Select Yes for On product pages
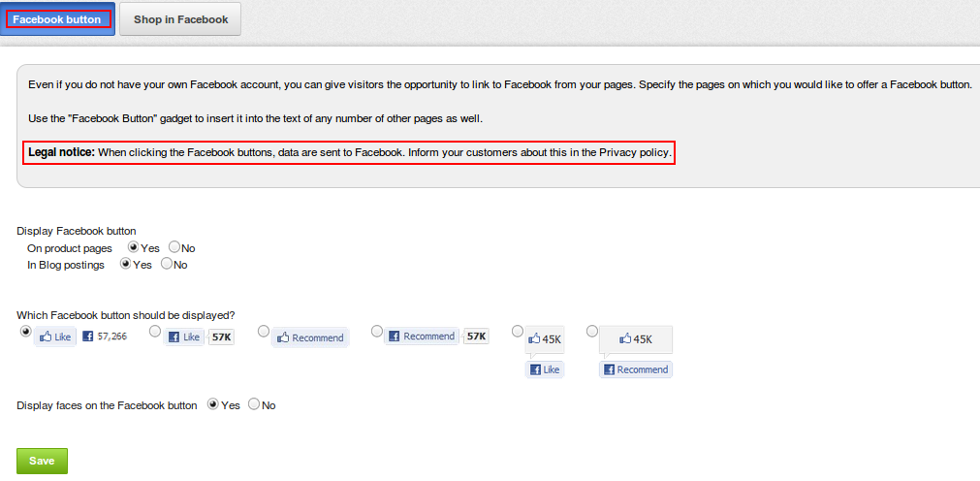This screenshot has height=481, width=980. click(x=133, y=247)
